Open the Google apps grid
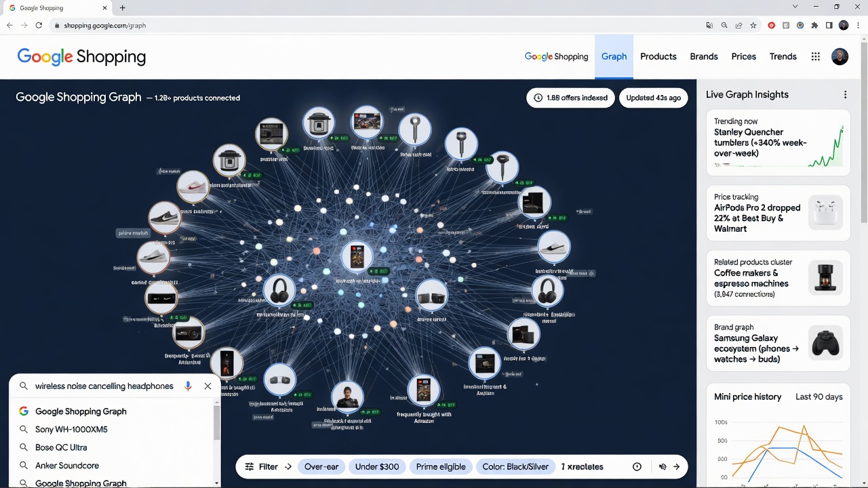This screenshot has height=488, width=868. click(x=815, y=57)
